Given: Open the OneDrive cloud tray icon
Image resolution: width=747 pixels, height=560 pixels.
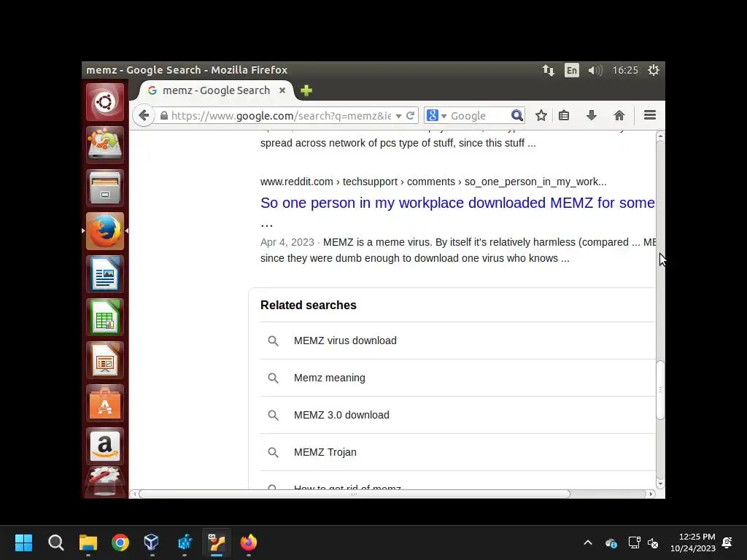Looking at the screenshot, I should tap(611, 542).
